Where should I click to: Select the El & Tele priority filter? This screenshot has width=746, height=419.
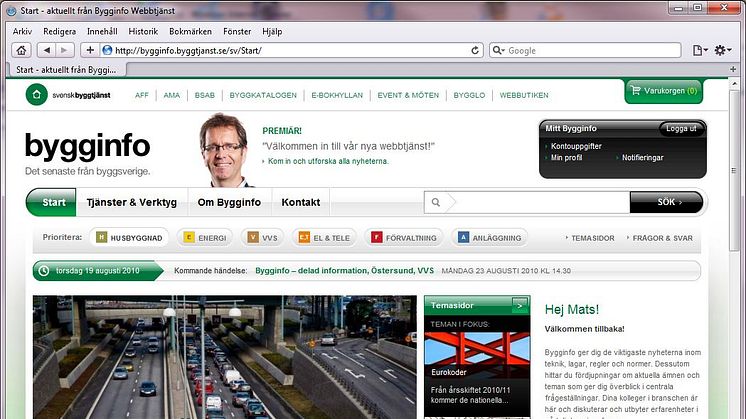pyautogui.click(x=324, y=237)
